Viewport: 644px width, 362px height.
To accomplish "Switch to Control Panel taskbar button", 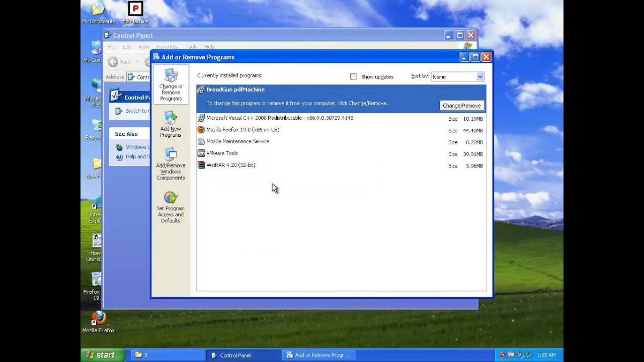I will click(244, 355).
